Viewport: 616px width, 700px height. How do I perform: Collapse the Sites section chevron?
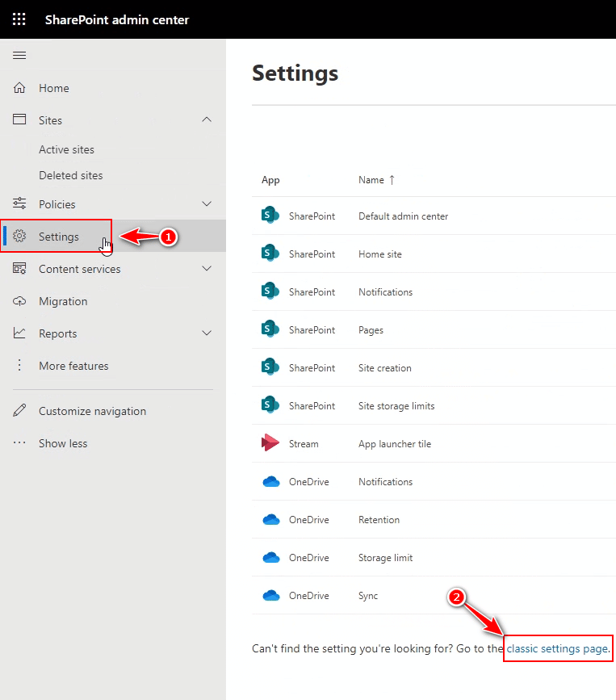point(206,119)
